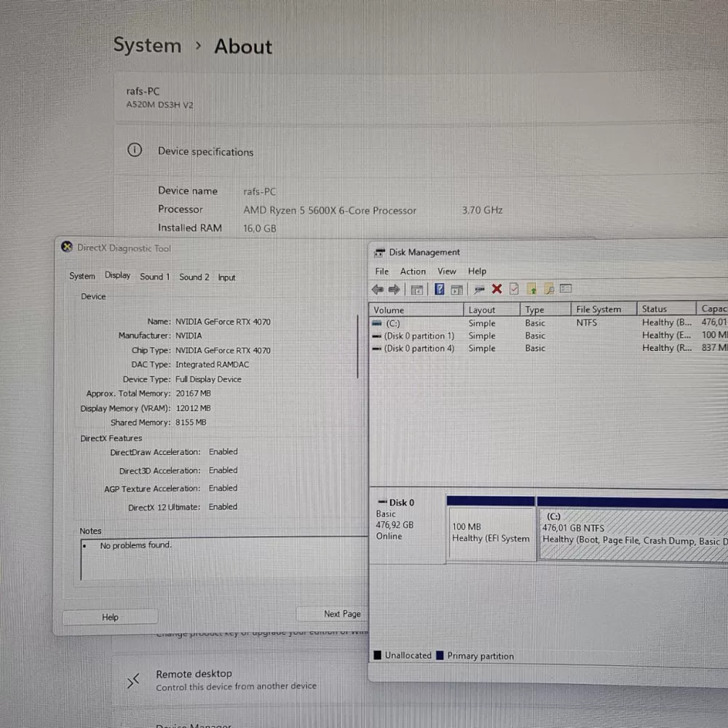Screen dimensions: 728x728
Task: Click the Help button in DirectX Diagnostic Tool
Action: click(x=110, y=617)
